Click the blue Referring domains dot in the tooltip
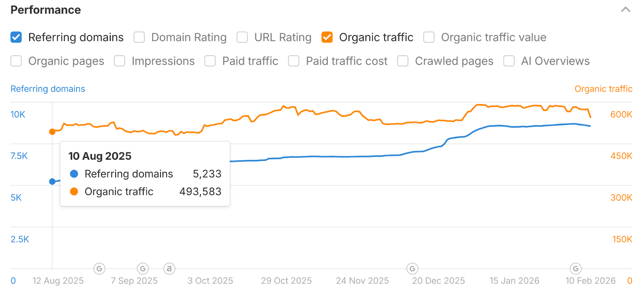This screenshot has height=295, width=644. click(74, 174)
